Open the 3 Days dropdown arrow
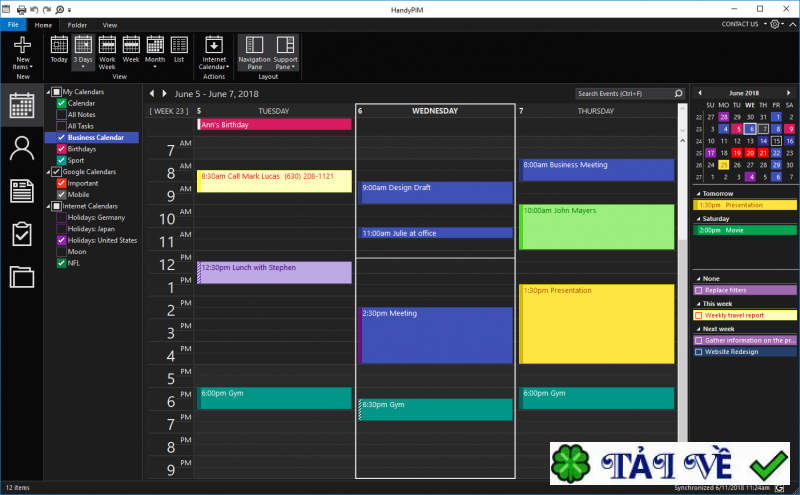Screen dimensions: 800x495 [x=83, y=67]
